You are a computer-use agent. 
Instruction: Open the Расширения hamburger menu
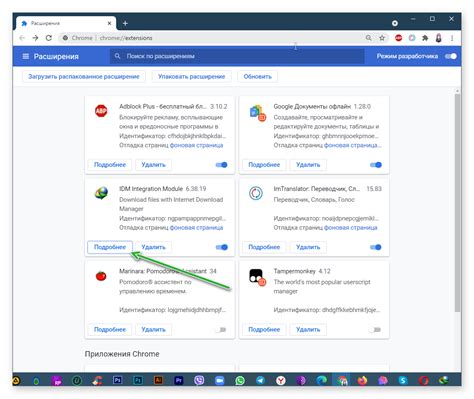coord(26,56)
